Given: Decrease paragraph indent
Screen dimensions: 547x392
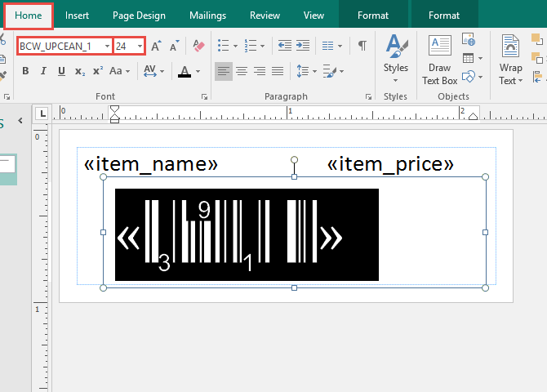Looking at the screenshot, I should click(285, 46).
